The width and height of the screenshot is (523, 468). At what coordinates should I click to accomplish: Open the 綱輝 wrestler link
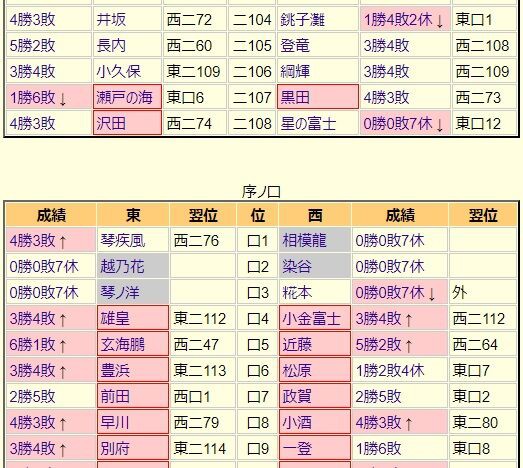pos(295,72)
